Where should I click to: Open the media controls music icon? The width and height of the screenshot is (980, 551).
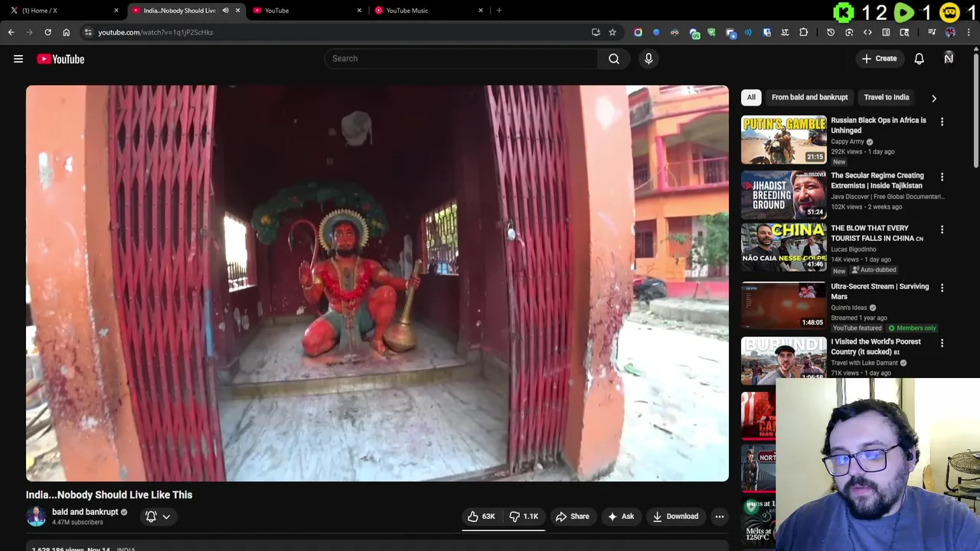[x=932, y=32]
